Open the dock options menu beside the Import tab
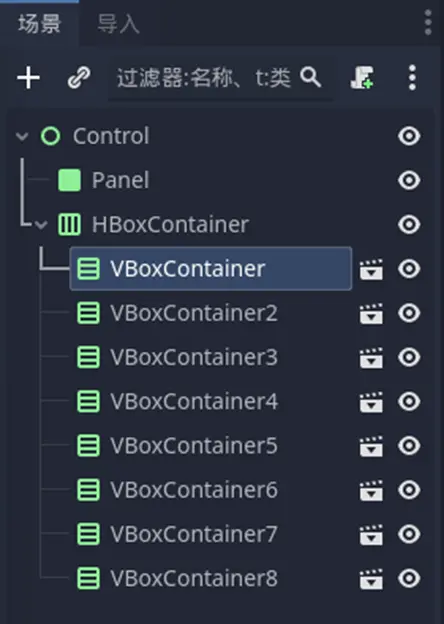The height and width of the screenshot is (624, 444). click(428, 22)
